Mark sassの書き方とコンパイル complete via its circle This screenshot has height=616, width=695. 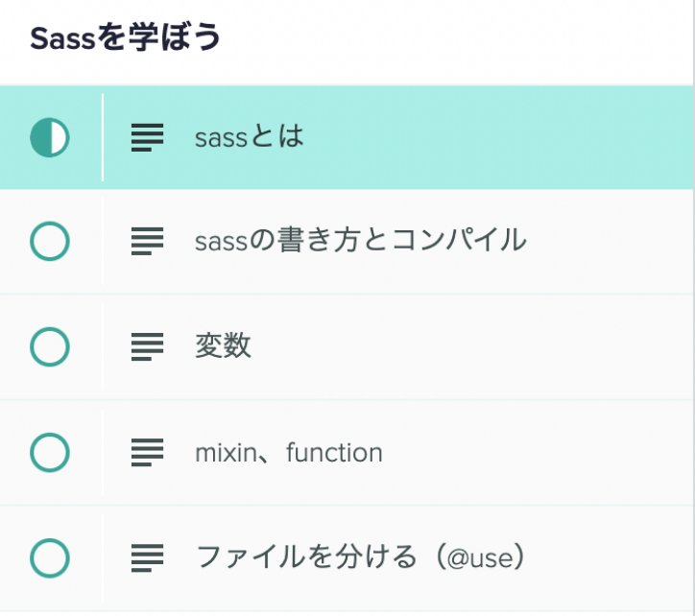50,241
